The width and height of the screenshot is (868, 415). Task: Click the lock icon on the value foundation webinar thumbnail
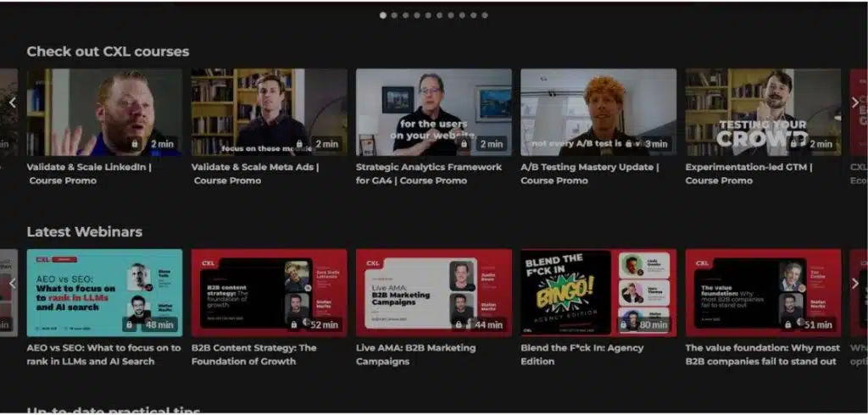[x=787, y=325]
